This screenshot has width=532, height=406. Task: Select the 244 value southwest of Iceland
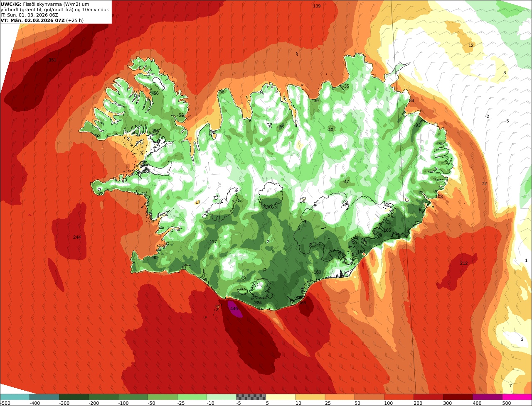click(x=77, y=237)
